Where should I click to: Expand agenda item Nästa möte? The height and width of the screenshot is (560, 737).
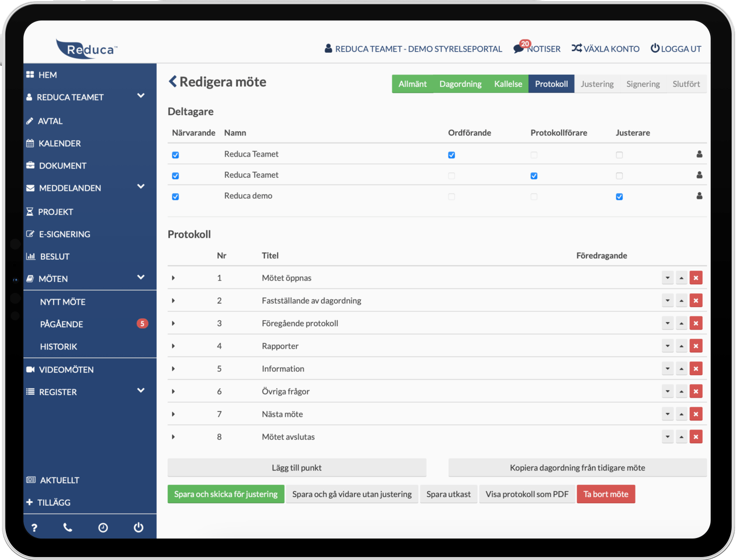(x=173, y=414)
